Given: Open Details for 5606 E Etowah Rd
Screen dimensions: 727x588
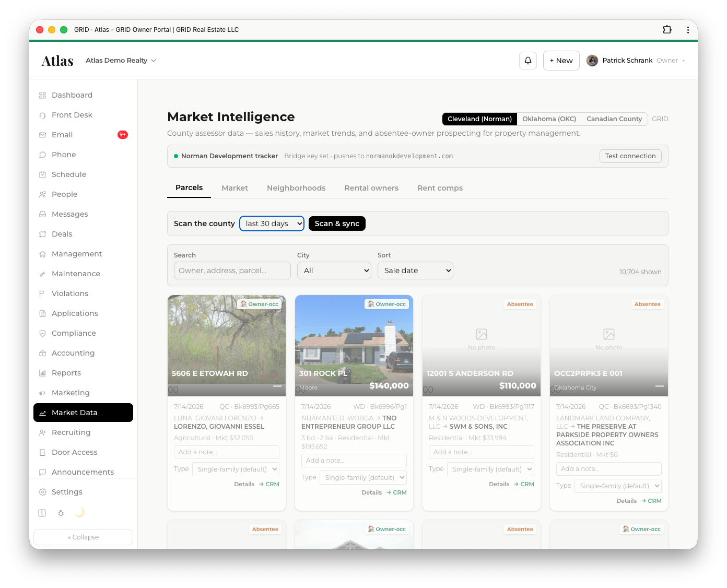Looking at the screenshot, I should coord(244,484).
